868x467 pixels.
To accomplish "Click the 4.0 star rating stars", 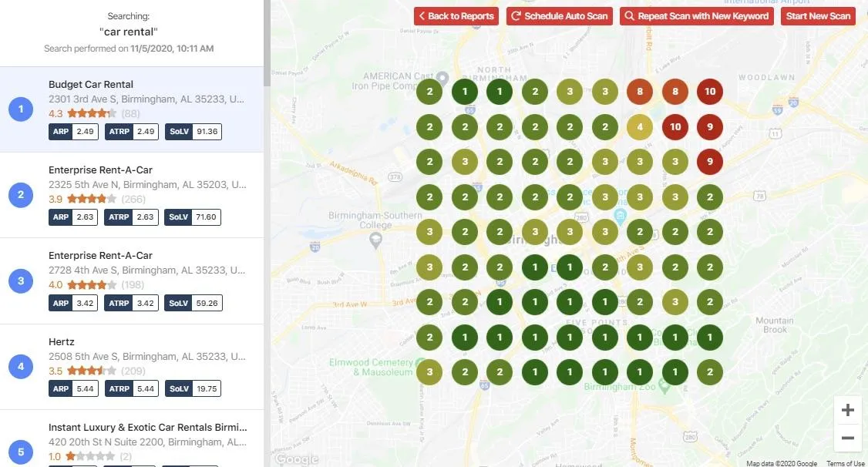I will coord(92,285).
